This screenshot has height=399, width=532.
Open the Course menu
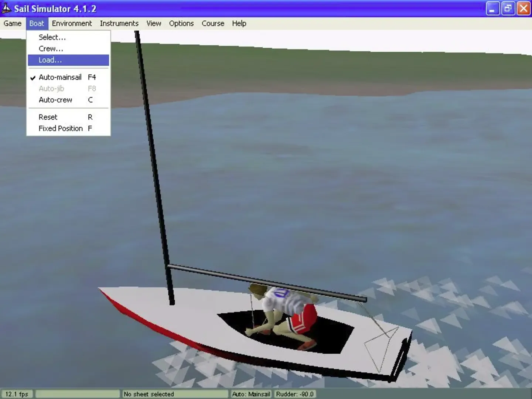point(213,23)
